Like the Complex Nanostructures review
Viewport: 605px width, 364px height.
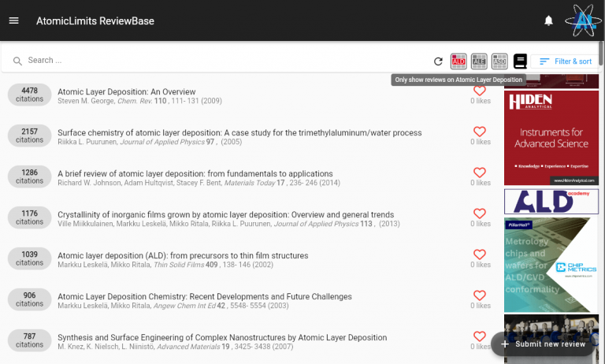480,336
